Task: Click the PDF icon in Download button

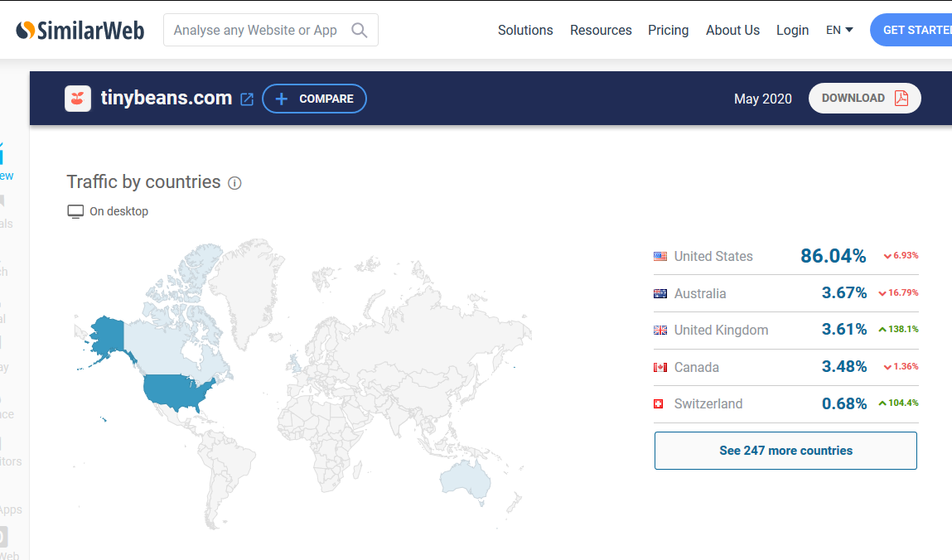Action: click(x=901, y=99)
